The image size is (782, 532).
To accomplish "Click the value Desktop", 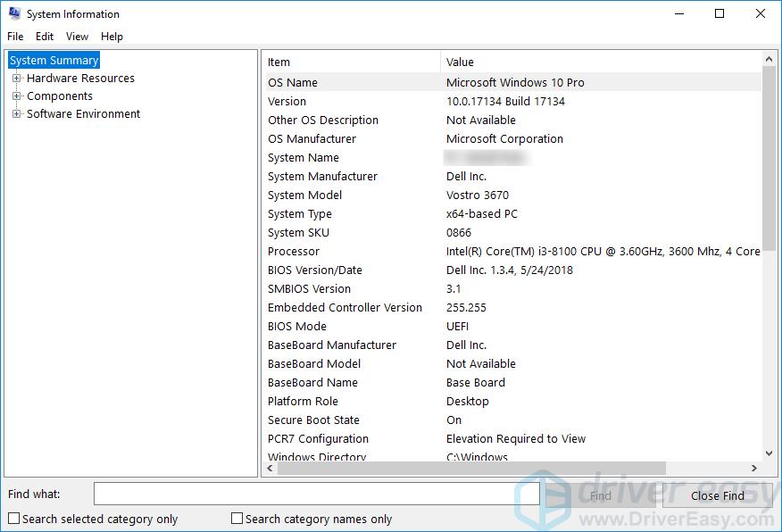I will coord(468,402).
